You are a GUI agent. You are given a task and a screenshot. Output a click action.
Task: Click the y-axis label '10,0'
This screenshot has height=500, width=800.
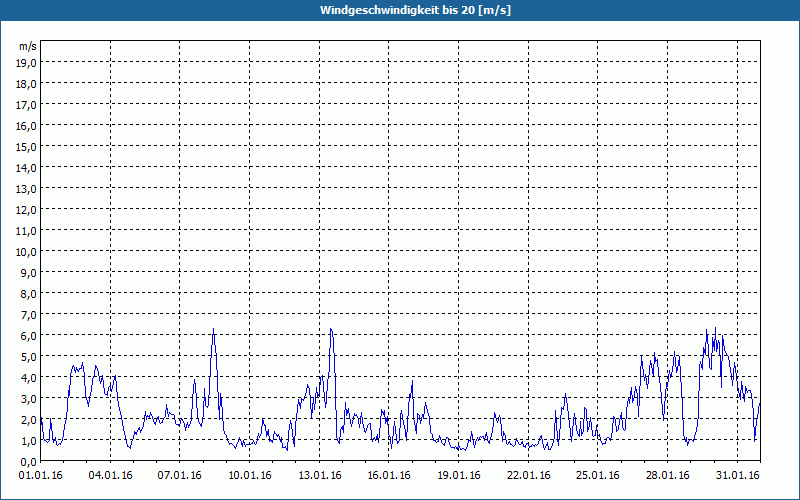tap(27, 252)
